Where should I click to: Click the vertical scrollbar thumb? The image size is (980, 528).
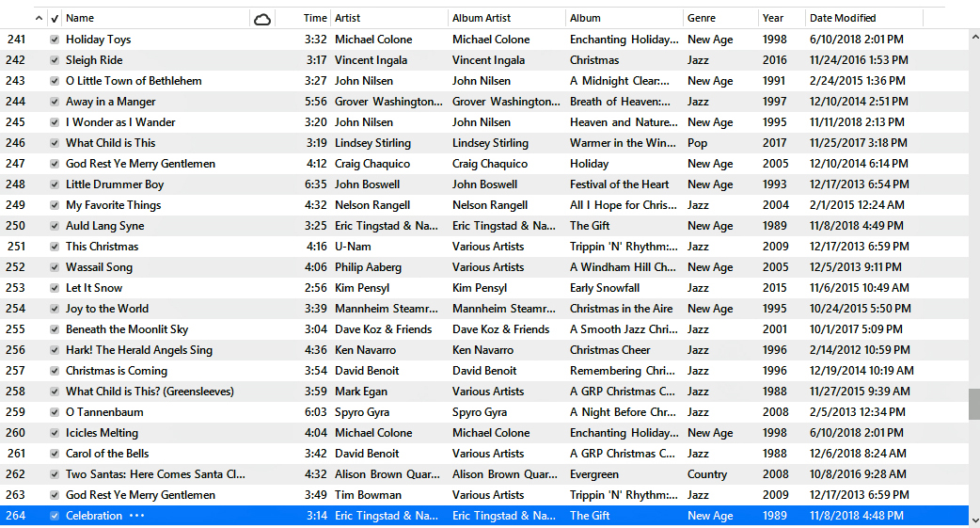pyautogui.click(x=973, y=404)
